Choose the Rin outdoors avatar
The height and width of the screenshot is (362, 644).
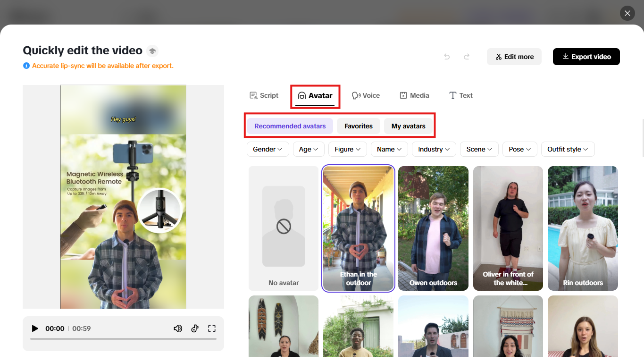click(x=583, y=228)
